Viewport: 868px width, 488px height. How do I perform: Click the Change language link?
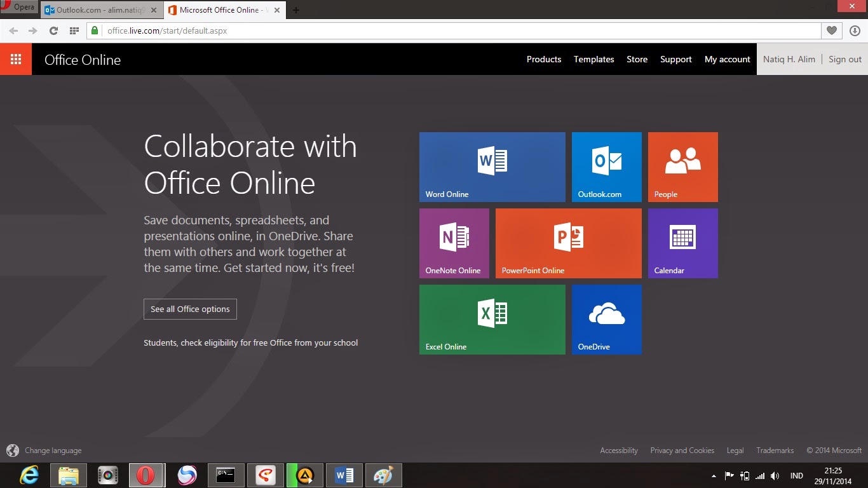53,451
